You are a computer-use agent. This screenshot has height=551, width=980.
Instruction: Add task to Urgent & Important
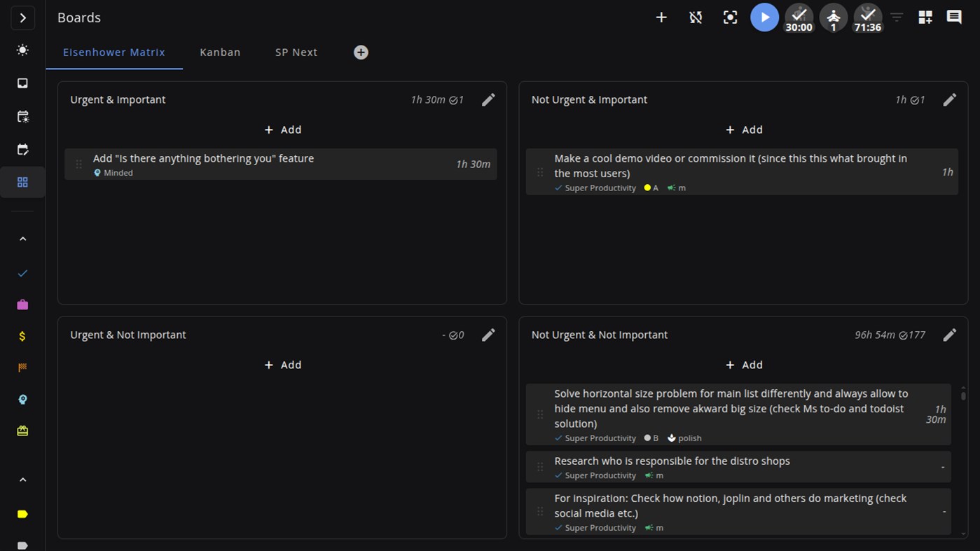(282, 130)
